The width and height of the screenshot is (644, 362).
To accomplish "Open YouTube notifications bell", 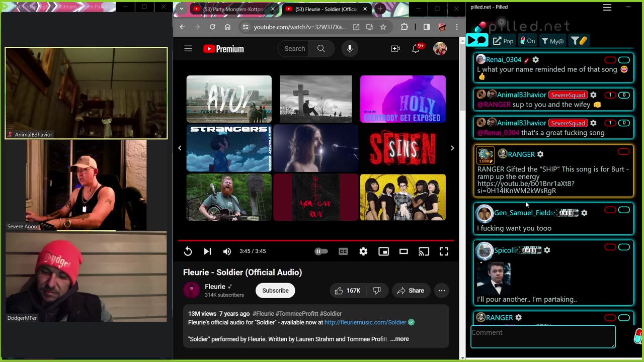I will (416, 49).
